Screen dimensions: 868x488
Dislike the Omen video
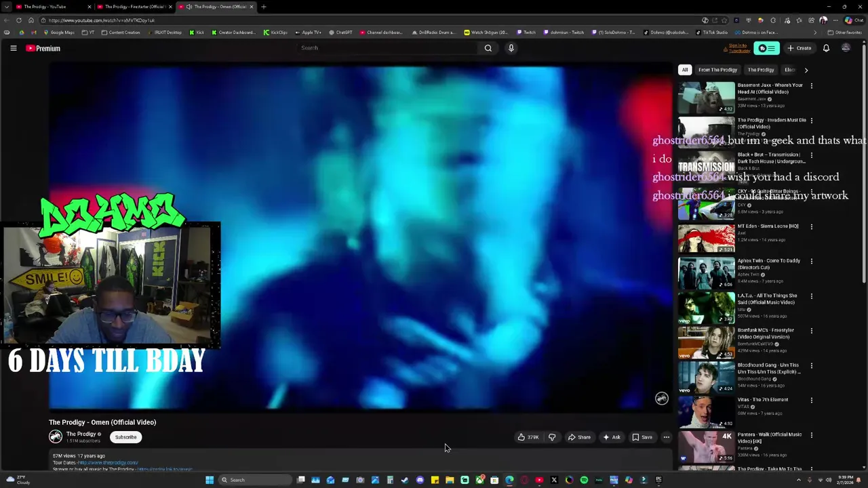coord(552,437)
